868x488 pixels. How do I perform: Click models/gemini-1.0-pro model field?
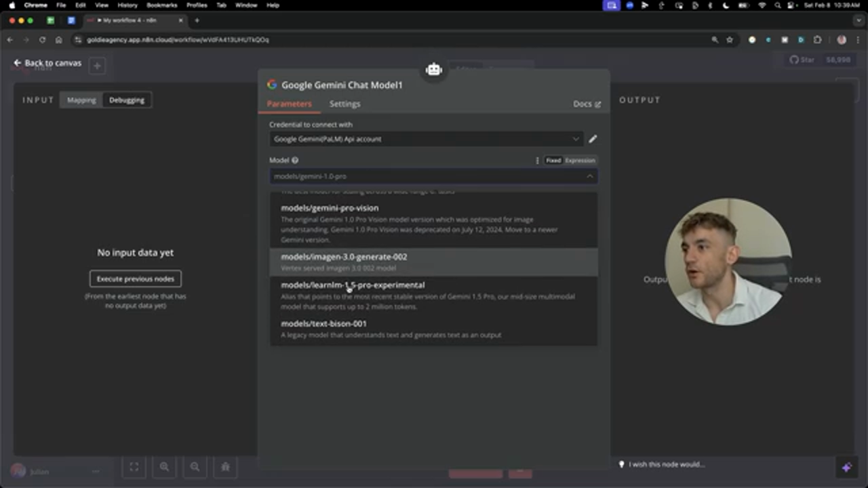pos(433,176)
